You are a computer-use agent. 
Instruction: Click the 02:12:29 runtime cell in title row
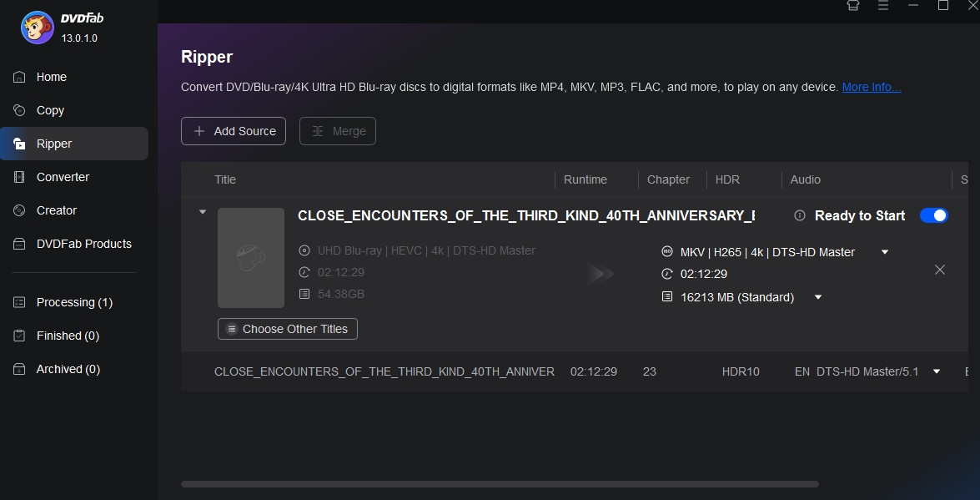click(x=594, y=371)
